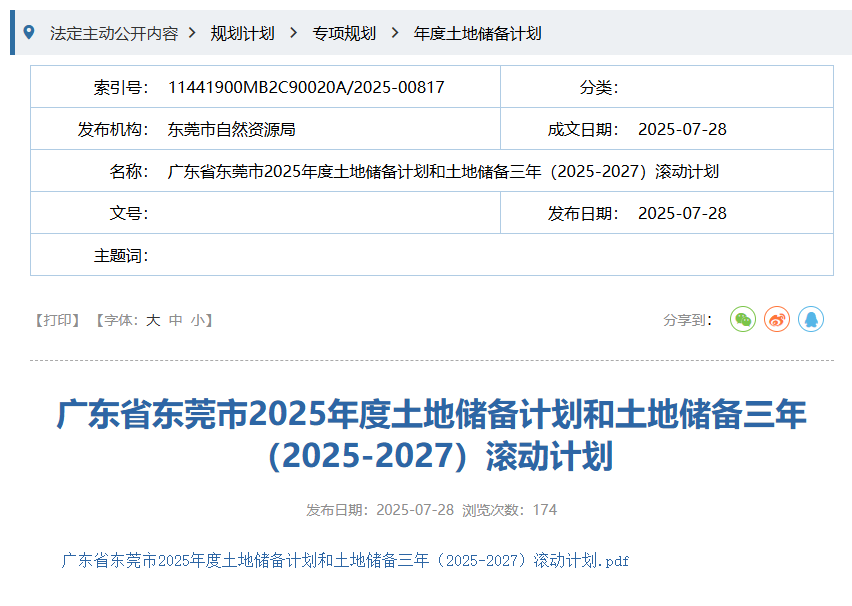Screen dimensions: 852x606
Task: Share page via QQ icon
Action: pos(811,319)
